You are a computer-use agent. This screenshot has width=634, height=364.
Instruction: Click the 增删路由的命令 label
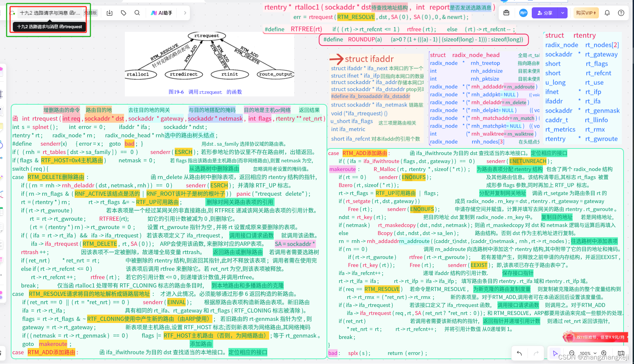62,110
